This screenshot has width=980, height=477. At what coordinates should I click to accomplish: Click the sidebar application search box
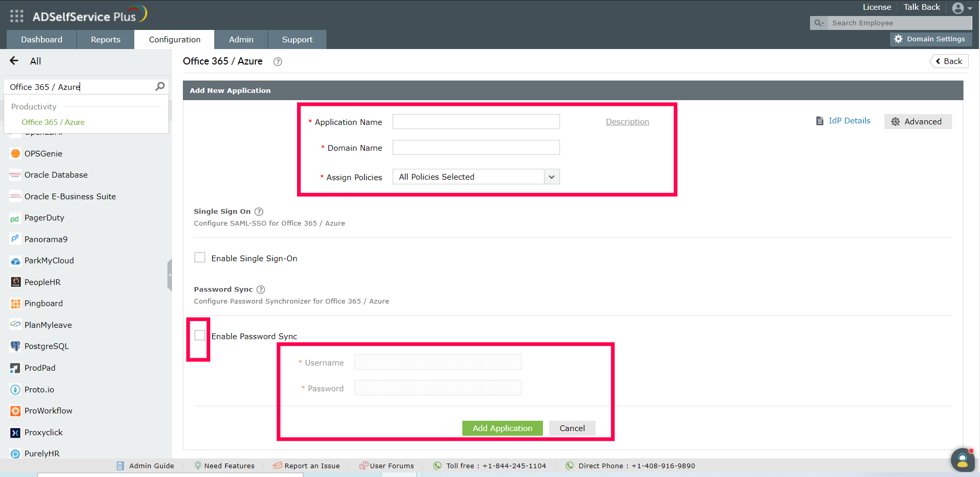86,87
